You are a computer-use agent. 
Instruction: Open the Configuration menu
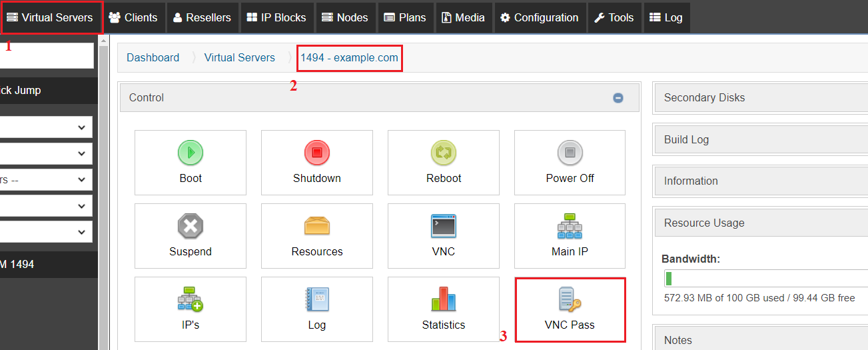540,17
